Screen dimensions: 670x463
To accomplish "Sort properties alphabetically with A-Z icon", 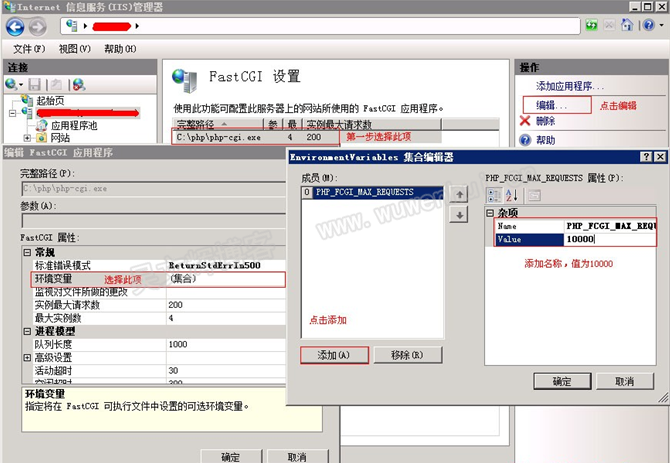I will [x=512, y=194].
